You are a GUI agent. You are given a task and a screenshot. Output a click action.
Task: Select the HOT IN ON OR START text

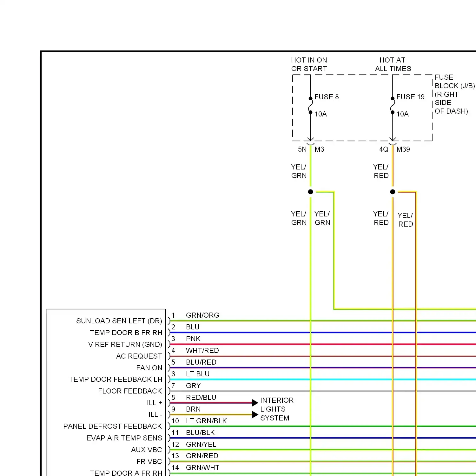click(x=309, y=64)
